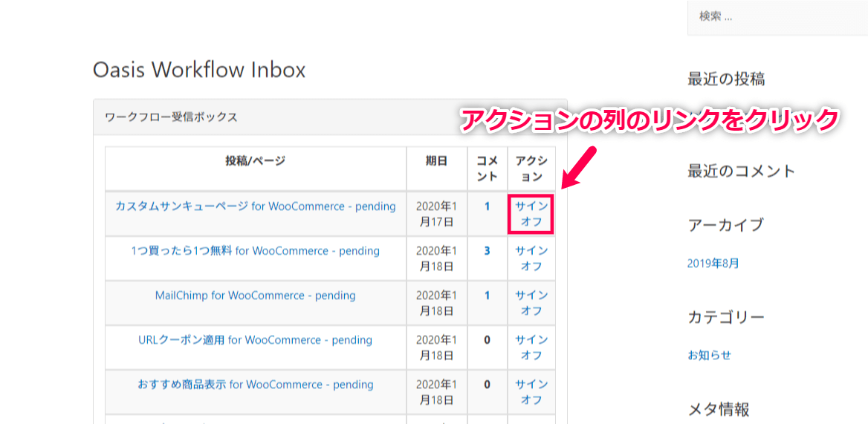This screenshot has width=868, height=424.
Task: Click the ワークフロー受信ボックス panel heading
Action: point(171,117)
